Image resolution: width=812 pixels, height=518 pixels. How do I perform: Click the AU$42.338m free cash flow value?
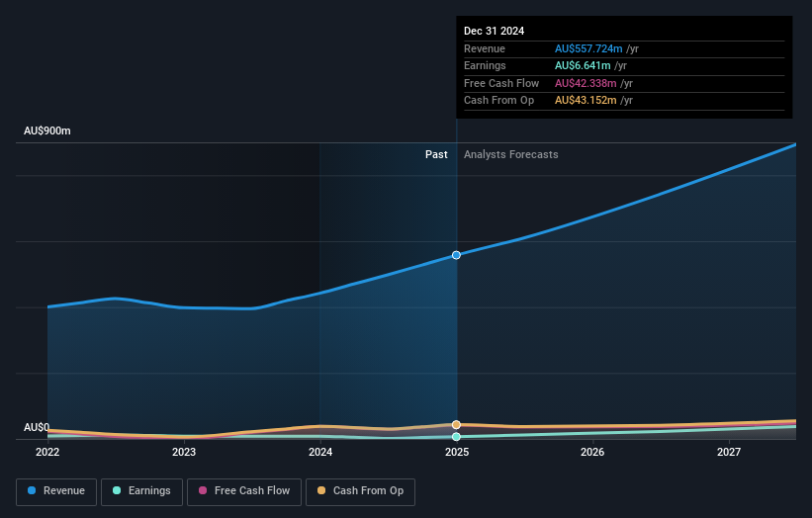[x=586, y=83]
